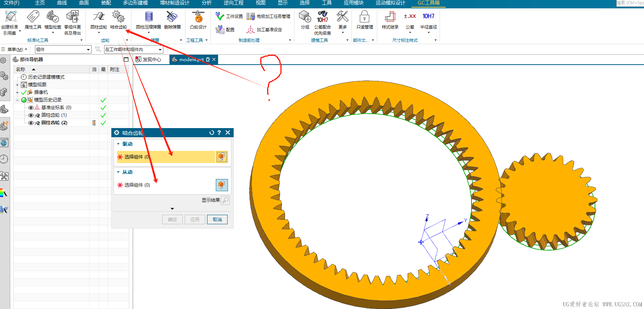644x309 pixels.
Task: Collapse the 驱动 section
Action: [x=118, y=144]
